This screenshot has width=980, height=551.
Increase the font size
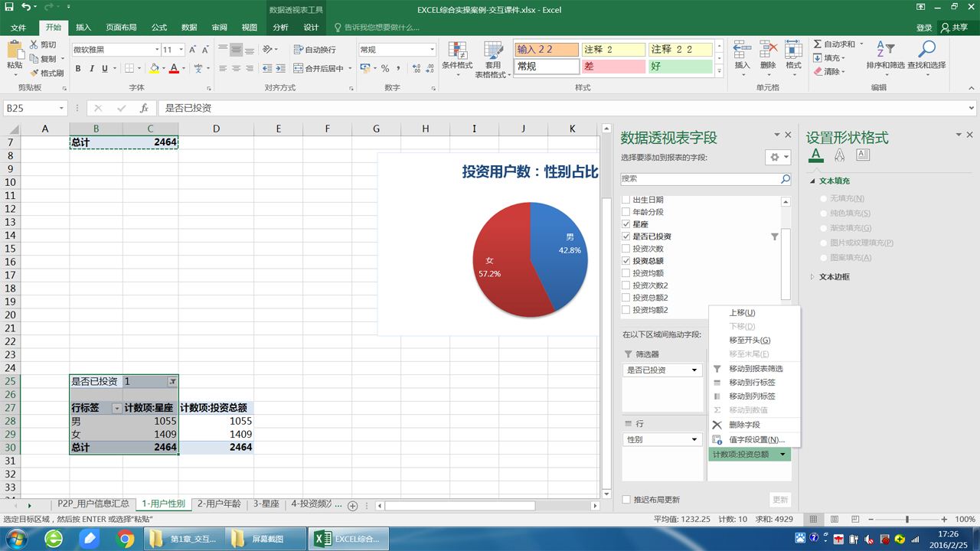(x=192, y=50)
